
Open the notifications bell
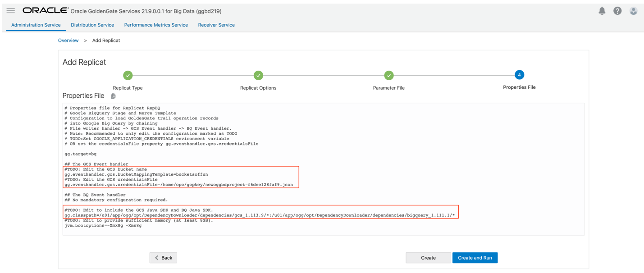click(x=602, y=11)
